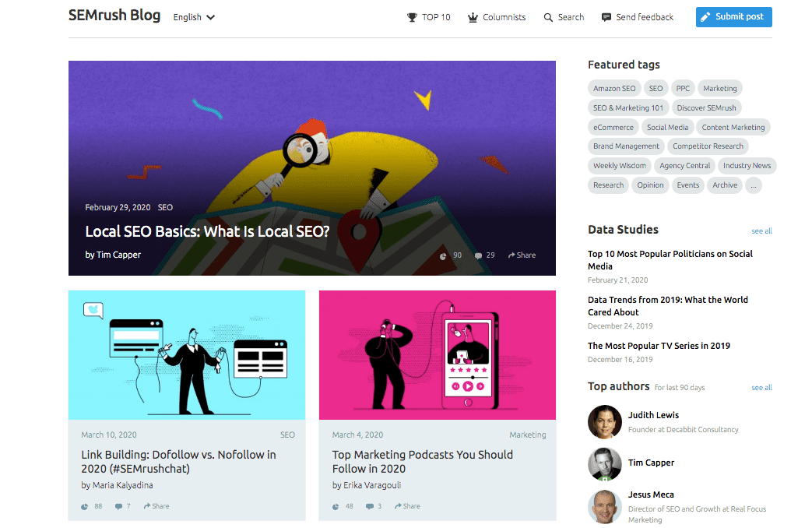Click the views icon showing 48 on Podcasts post

(336, 506)
